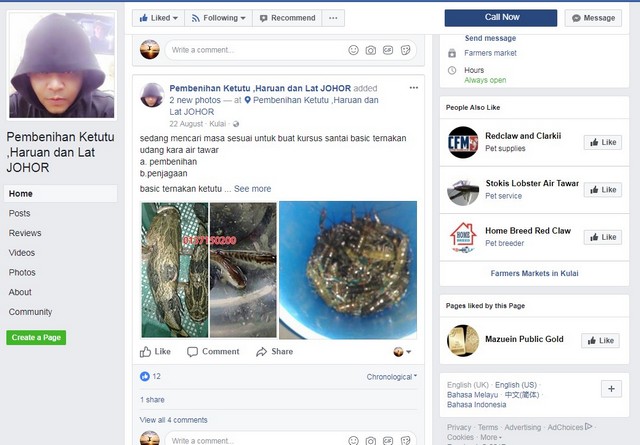This screenshot has width=640, height=445.
Task: Open post options three-dot menu
Action: point(414,88)
